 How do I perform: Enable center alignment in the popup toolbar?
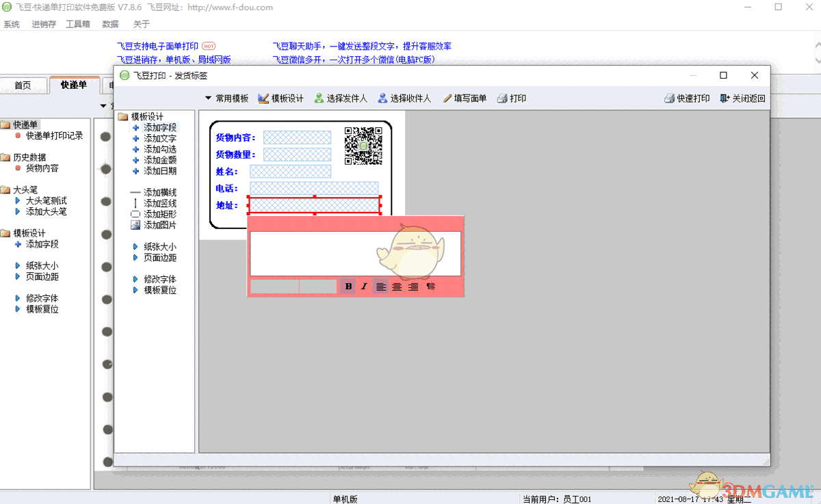click(x=397, y=287)
